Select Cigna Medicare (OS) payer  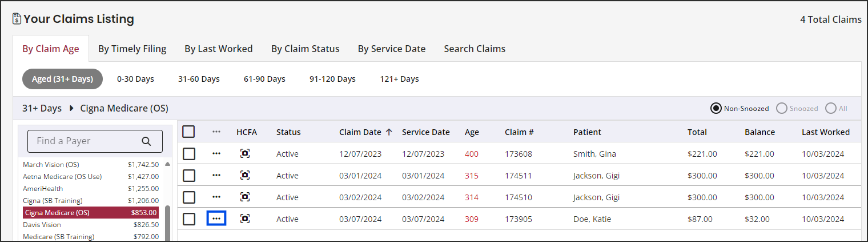click(x=91, y=212)
